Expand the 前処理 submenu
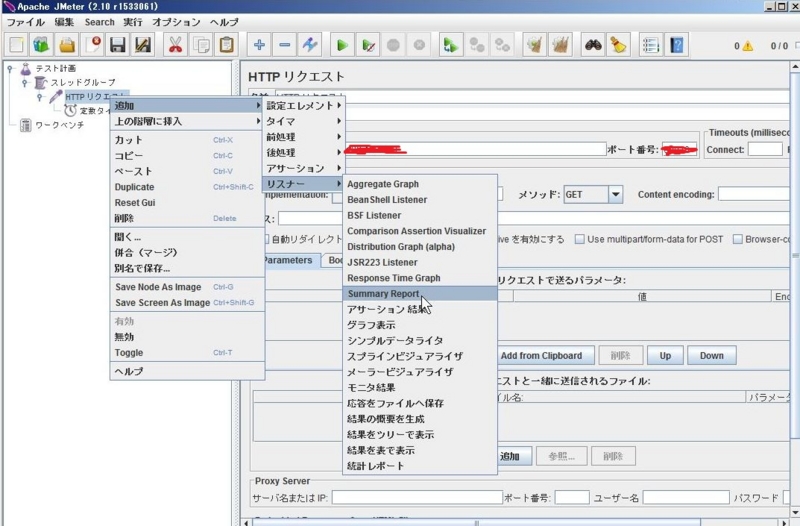 (x=304, y=137)
